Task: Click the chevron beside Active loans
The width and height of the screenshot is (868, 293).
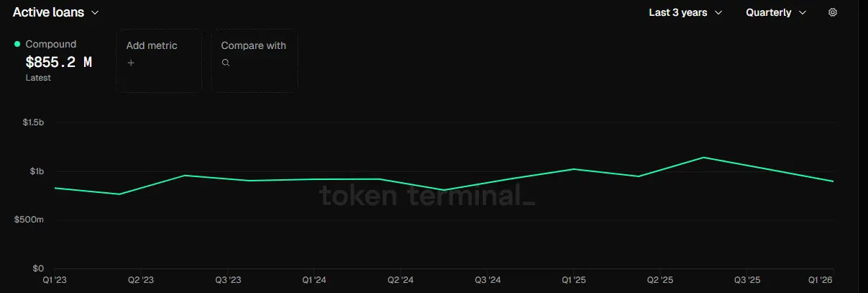Action: pyautogui.click(x=96, y=12)
